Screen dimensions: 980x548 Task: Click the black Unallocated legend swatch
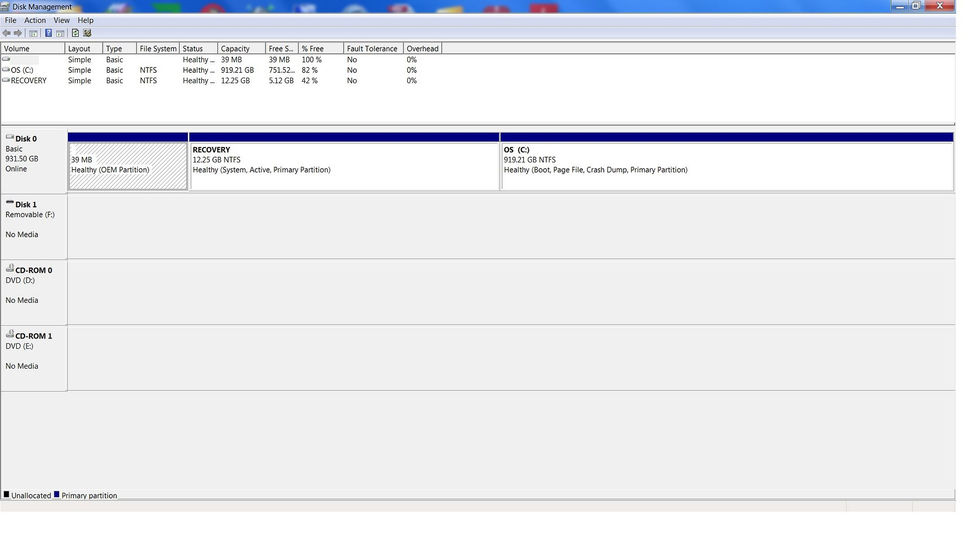pos(7,494)
